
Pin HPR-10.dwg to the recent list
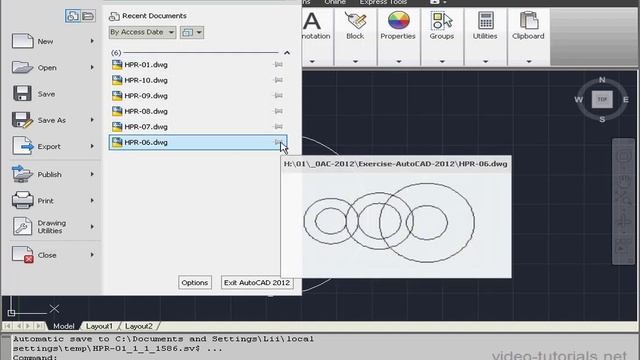278,80
